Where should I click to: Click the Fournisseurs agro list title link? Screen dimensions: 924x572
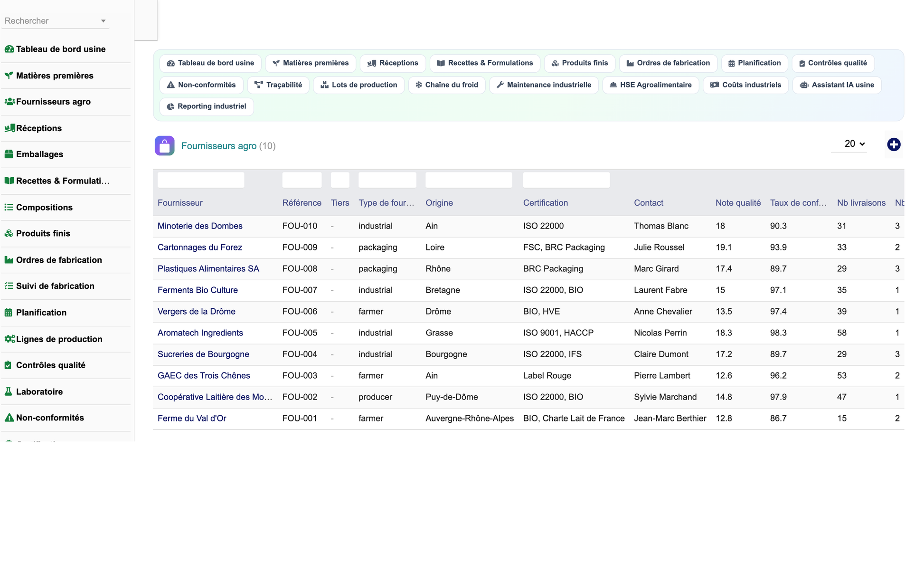pyautogui.click(x=219, y=146)
